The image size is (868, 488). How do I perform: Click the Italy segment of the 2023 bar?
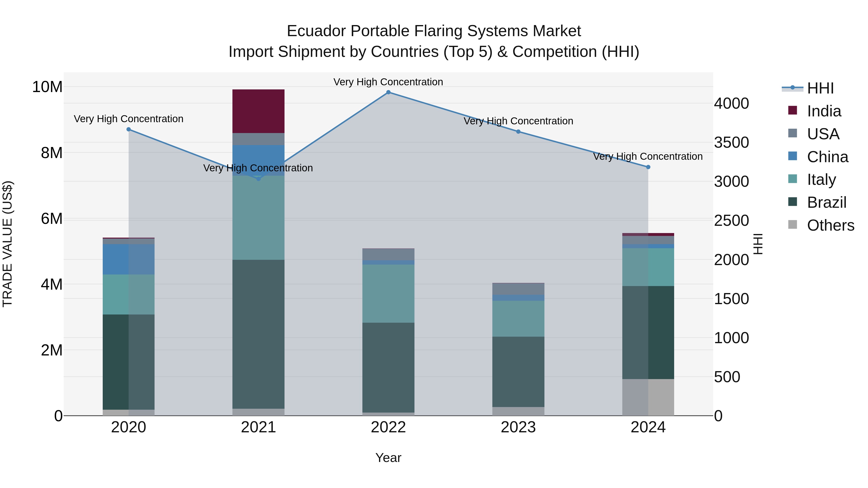pos(518,319)
